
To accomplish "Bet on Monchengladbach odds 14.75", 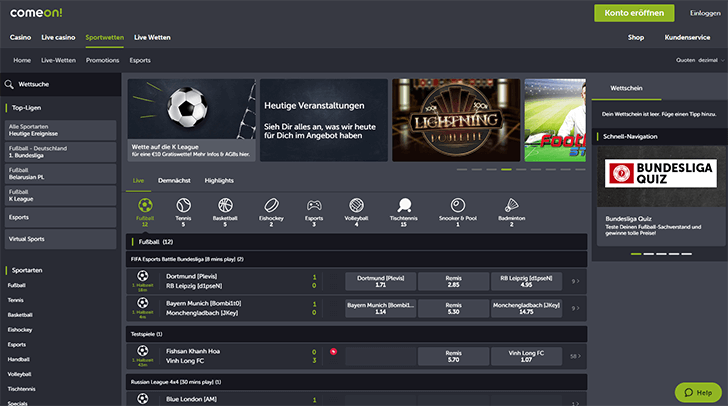I will 526,308.
